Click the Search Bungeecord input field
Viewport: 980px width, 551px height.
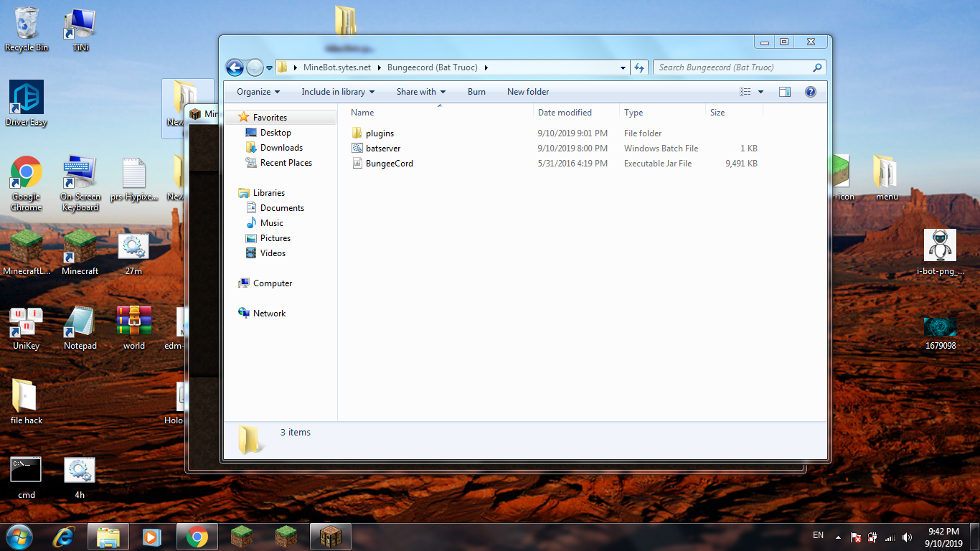(732, 67)
